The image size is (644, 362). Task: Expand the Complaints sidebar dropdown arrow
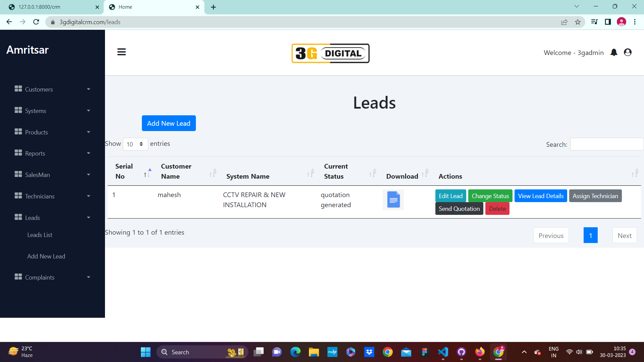89,277
